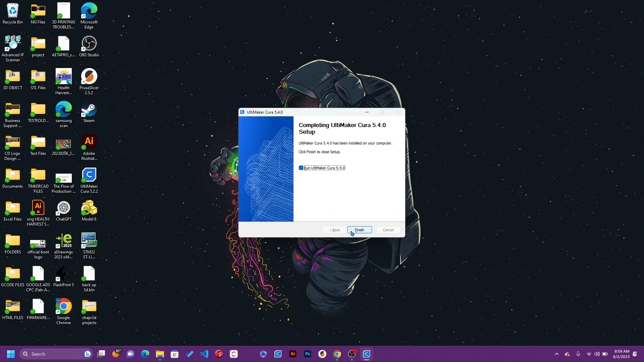Select the Model 8 desktop icon
Screen dimensions: 644x362
coord(89,211)
